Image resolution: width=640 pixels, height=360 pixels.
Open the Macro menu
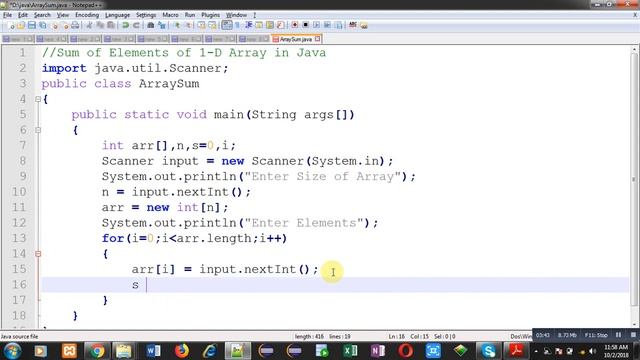coord(170,15)
